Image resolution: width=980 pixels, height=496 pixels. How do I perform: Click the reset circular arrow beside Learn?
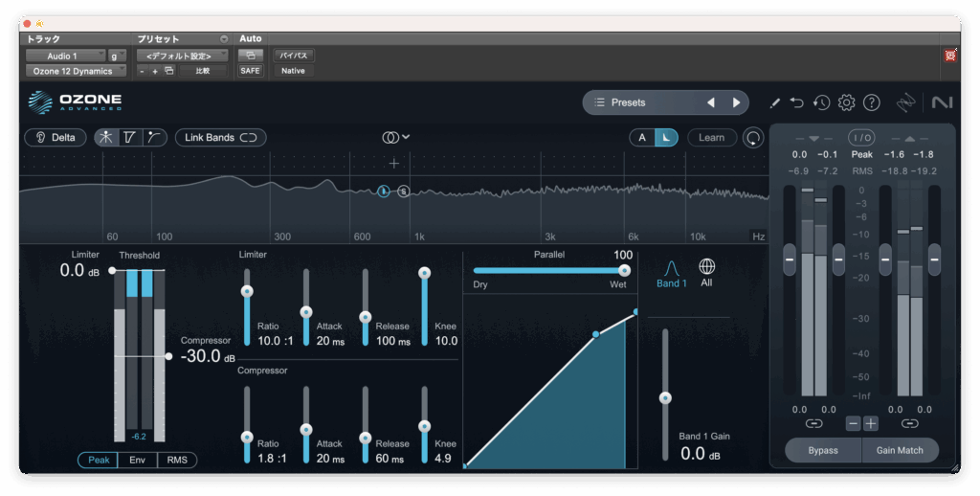click(754, 138)
